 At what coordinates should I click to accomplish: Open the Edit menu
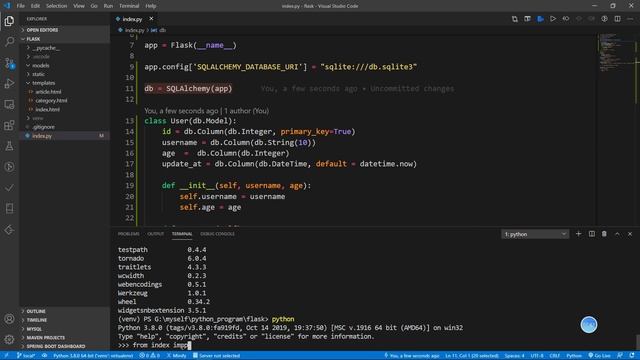click(x=36, y=6)
